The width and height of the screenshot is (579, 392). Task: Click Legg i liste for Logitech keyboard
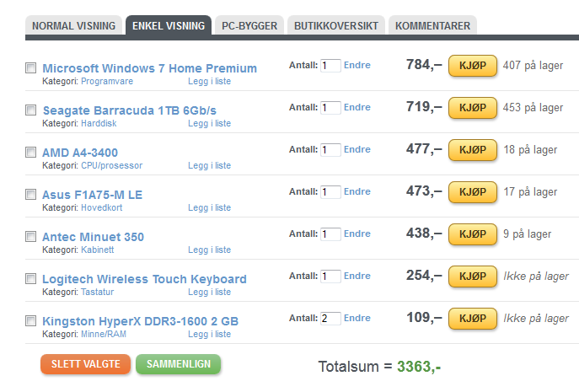[x=209, y=292]
